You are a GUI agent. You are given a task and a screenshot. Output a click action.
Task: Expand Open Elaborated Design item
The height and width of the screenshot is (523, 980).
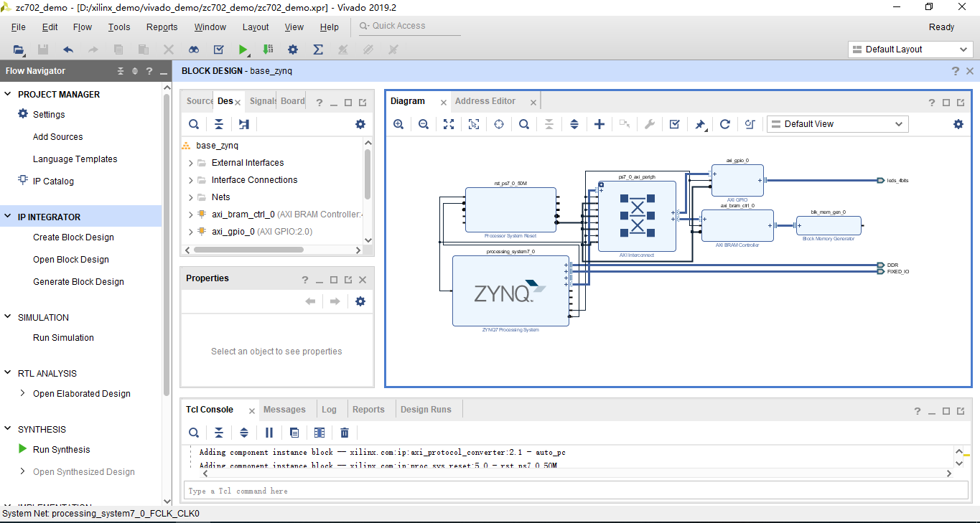point(23,393)
